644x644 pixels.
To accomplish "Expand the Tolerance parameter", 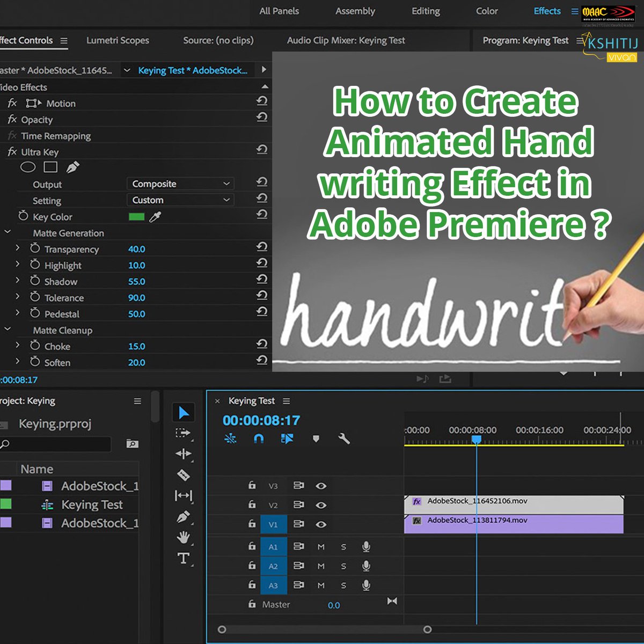I will coord(17,296).
